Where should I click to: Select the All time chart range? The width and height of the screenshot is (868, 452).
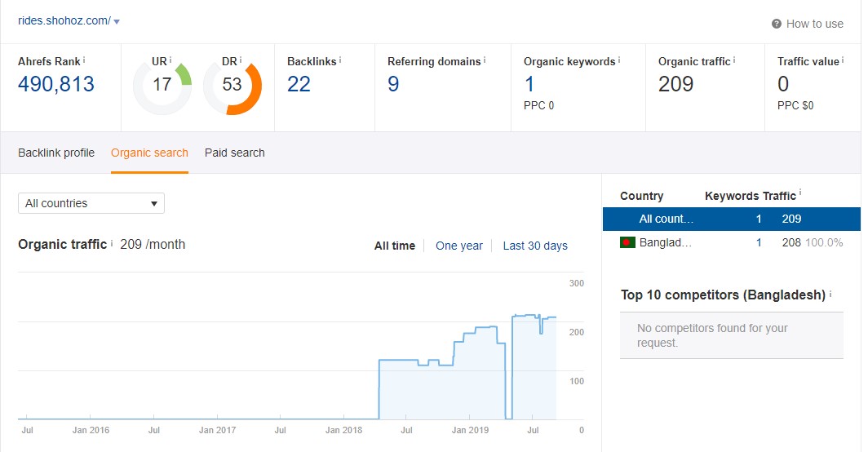pyautogui.click(x=395, y=246)
